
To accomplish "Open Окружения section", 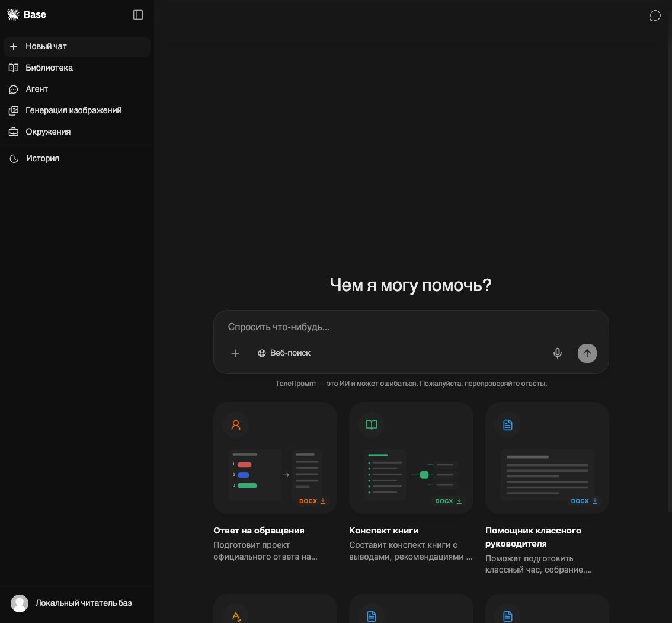I will (x=76, y=132).
